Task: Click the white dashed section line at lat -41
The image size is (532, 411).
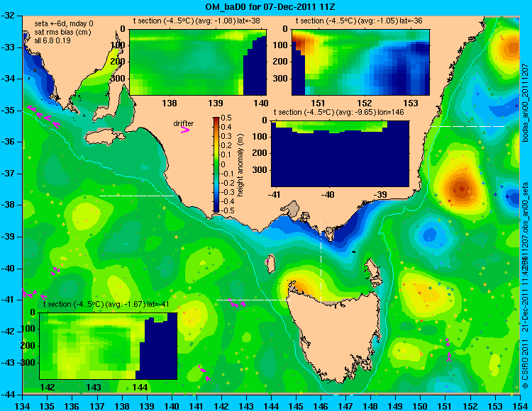Action: 253,300
